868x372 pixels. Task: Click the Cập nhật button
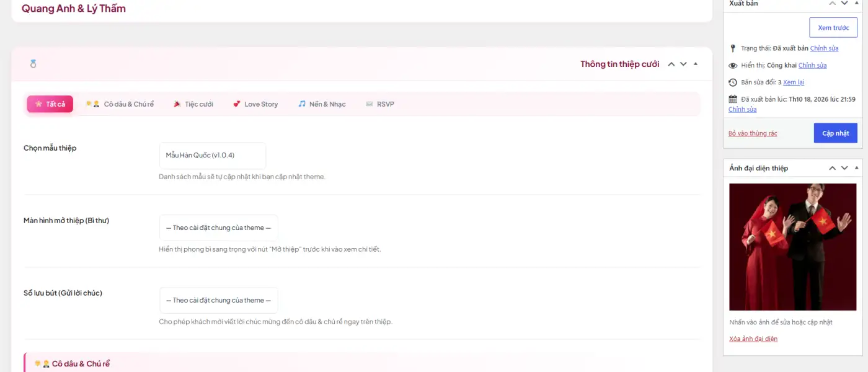pos(836,133)
